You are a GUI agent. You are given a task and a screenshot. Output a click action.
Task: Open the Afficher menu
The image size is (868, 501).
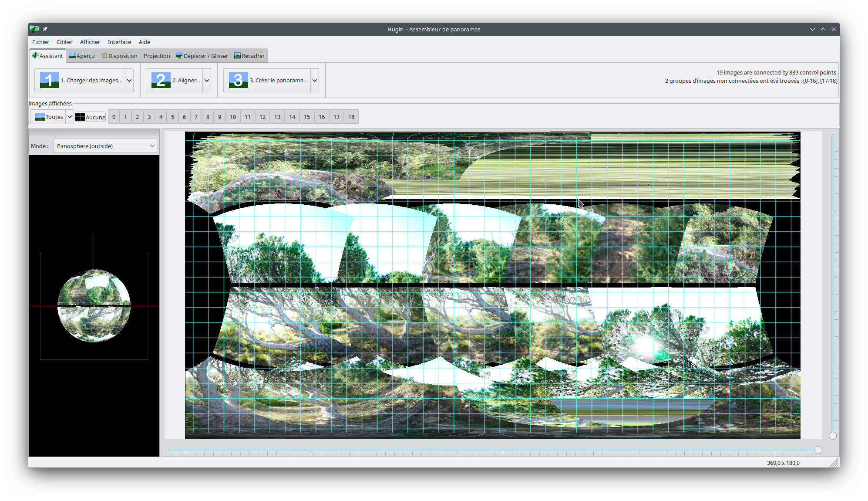[90, 42]
